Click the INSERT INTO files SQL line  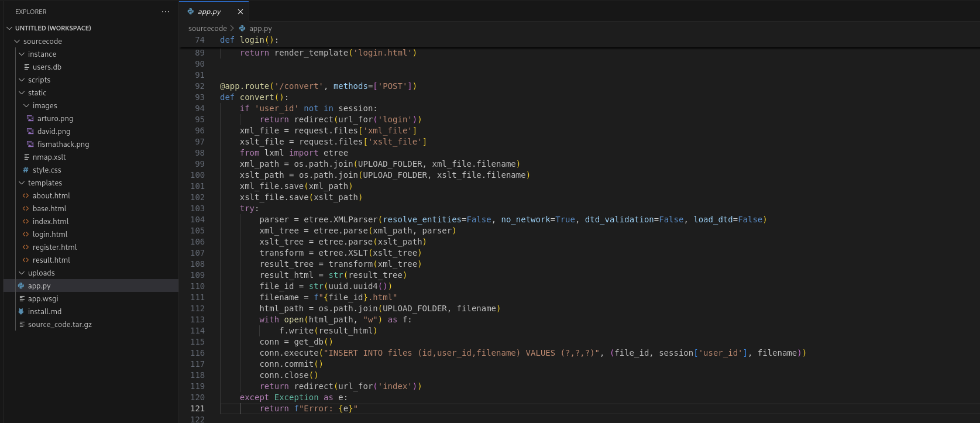pos(533,353)
